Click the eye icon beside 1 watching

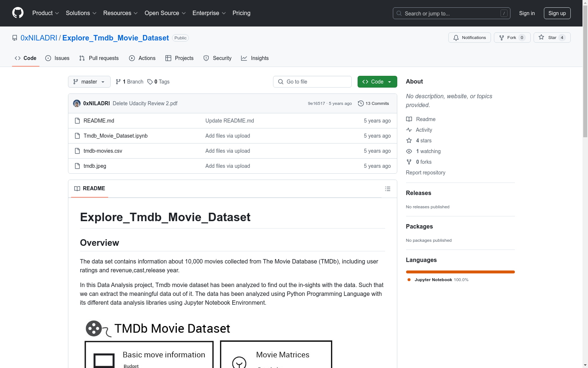click(x=409, y=151)
